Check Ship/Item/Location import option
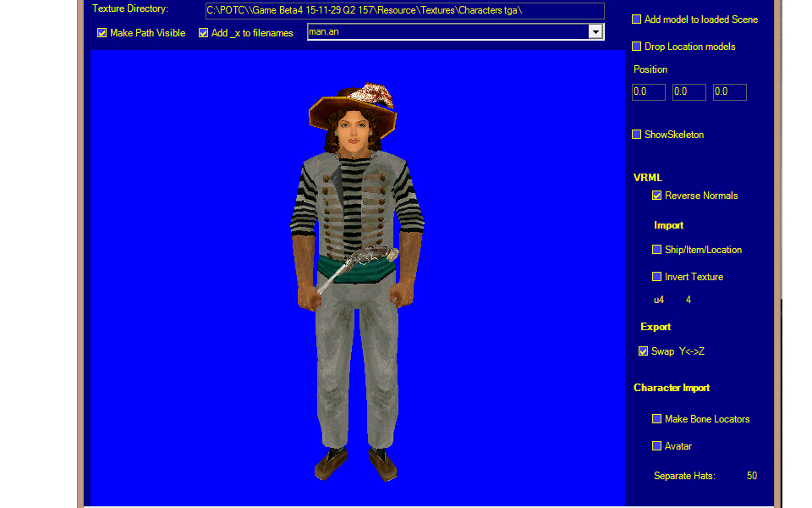This screenshot has width=812, height=508. (x=656, y=249)
